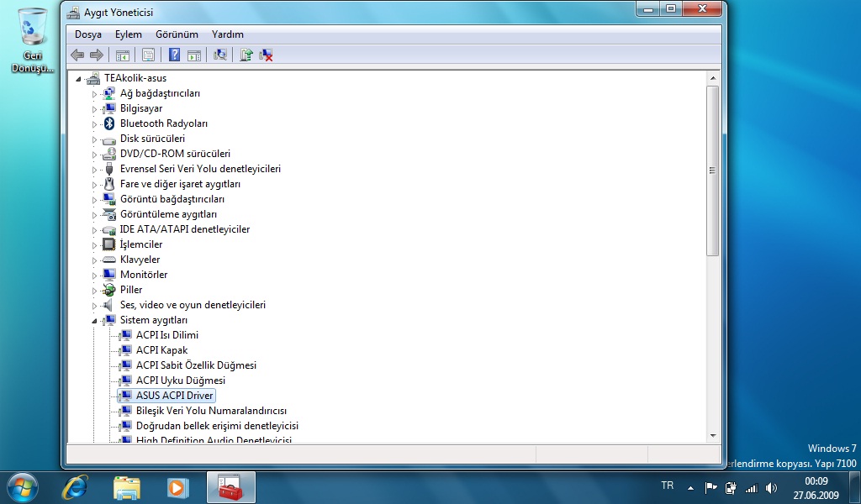
Task: Click the network signal tray icon
Action: [x=751, y=487]
